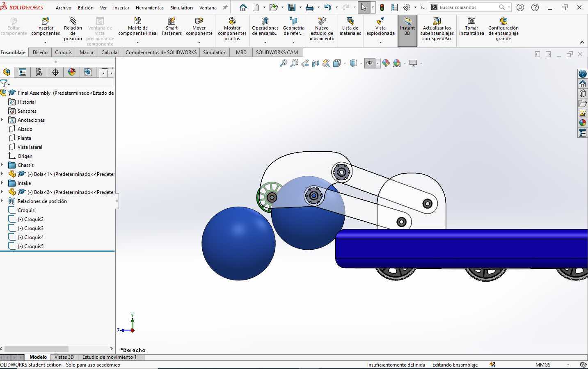Open Configuración de ensamblaje grande
This screenshot has height=369, width=588.
[x=503, y=29]
